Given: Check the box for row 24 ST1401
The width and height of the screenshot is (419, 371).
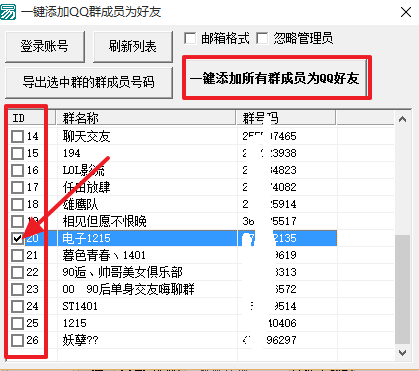Looking at the screenshot, I should [17, 306].
